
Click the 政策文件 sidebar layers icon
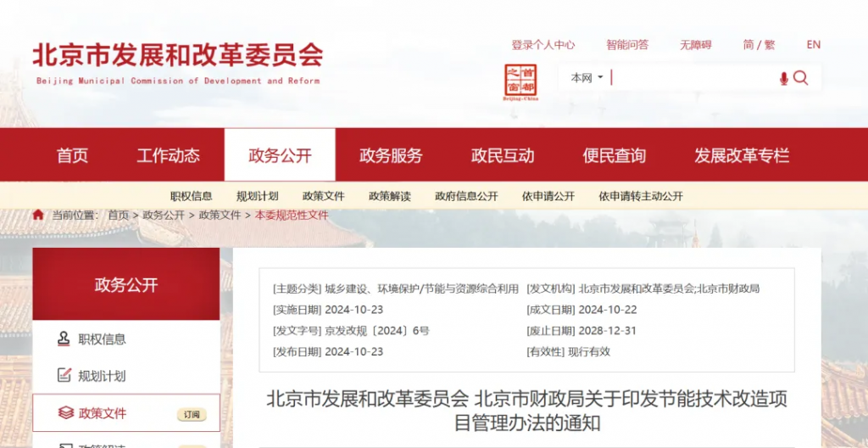pyautogui.click(x=64, y=413)
